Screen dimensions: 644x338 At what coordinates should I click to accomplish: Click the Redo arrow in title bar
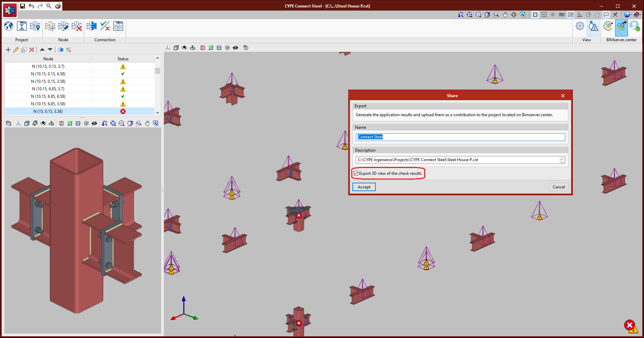(40, 6)
